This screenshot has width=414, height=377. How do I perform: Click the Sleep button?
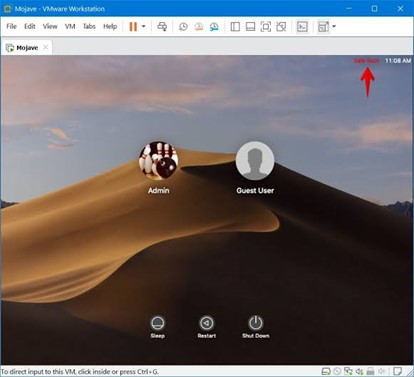157,327
